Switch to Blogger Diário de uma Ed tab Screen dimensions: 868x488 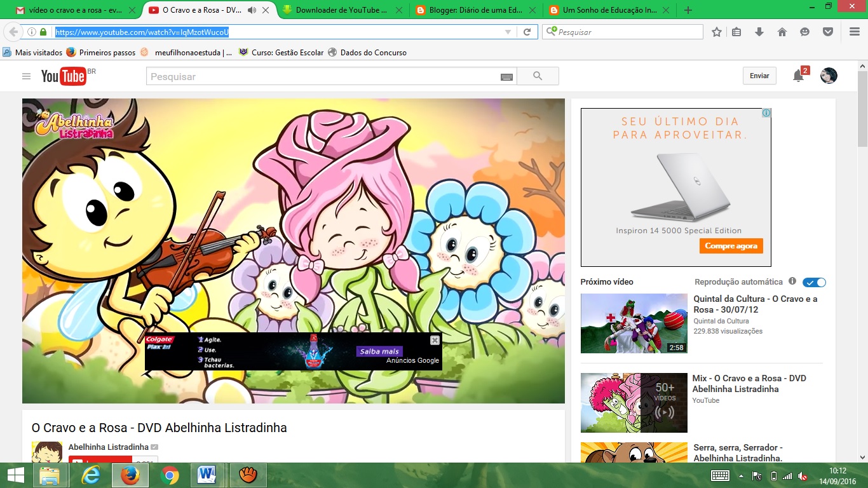click(x=475, y=10)
